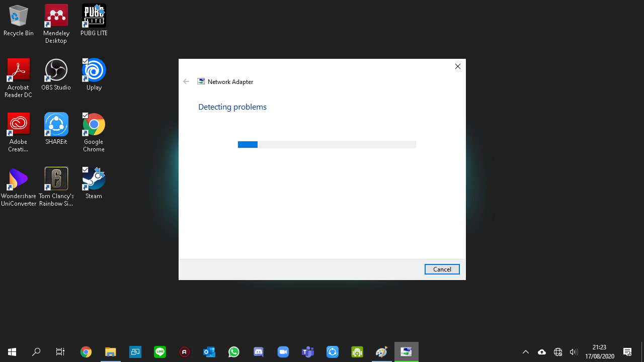This screenshot has width=644, height=362.
Task: Open the volume tray control
Action: coord(574,352)
